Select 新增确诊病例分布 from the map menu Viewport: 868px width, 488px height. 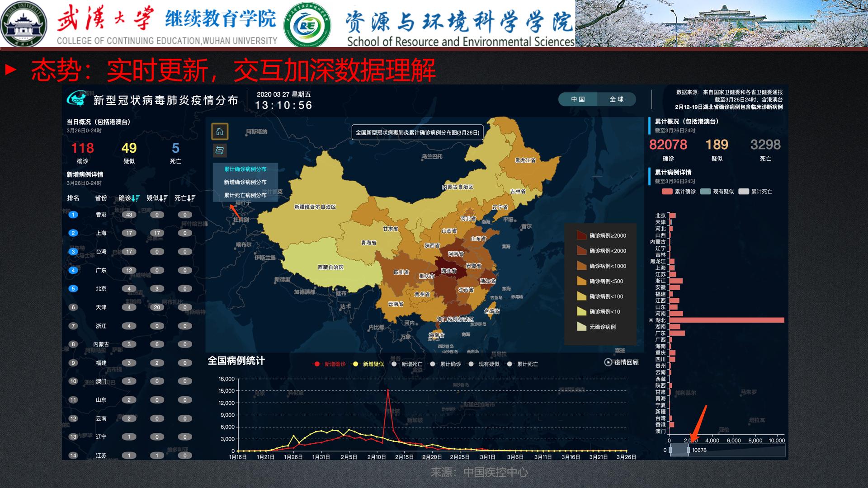(x=245, y=182)
